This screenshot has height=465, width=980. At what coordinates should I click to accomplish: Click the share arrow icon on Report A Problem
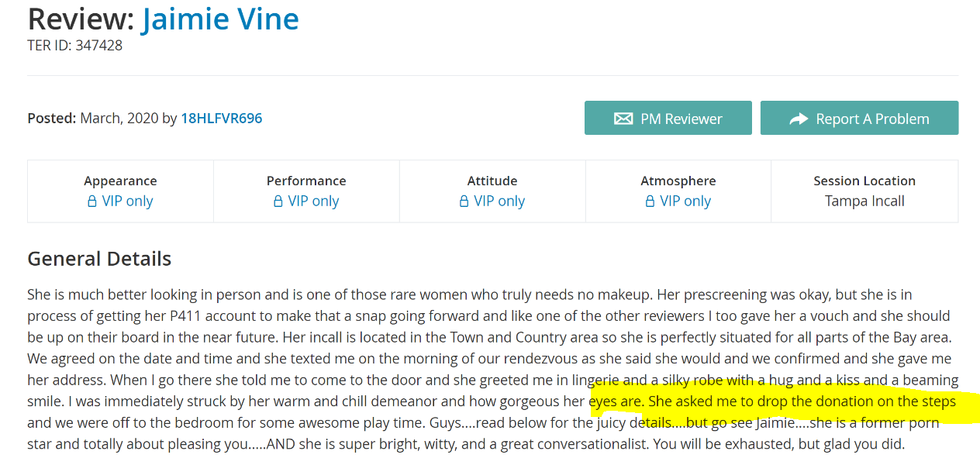coord(799,119)
